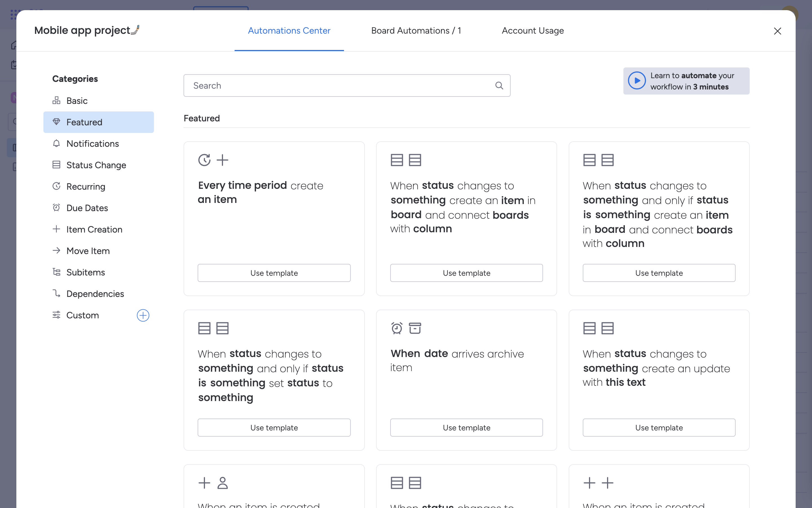Click the Recurring category clock icon
Image resolution: width=812 pixels, height=508 pixels.
click(56, 186)
